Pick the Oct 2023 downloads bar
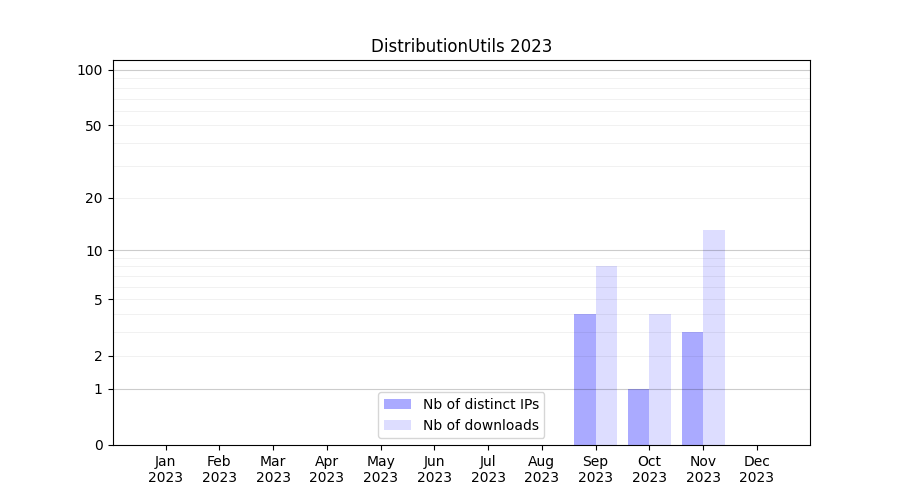 [x=660, y=380]
